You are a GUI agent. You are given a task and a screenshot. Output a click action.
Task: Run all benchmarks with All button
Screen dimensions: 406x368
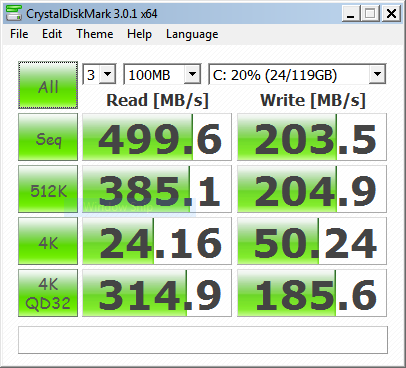48,85
